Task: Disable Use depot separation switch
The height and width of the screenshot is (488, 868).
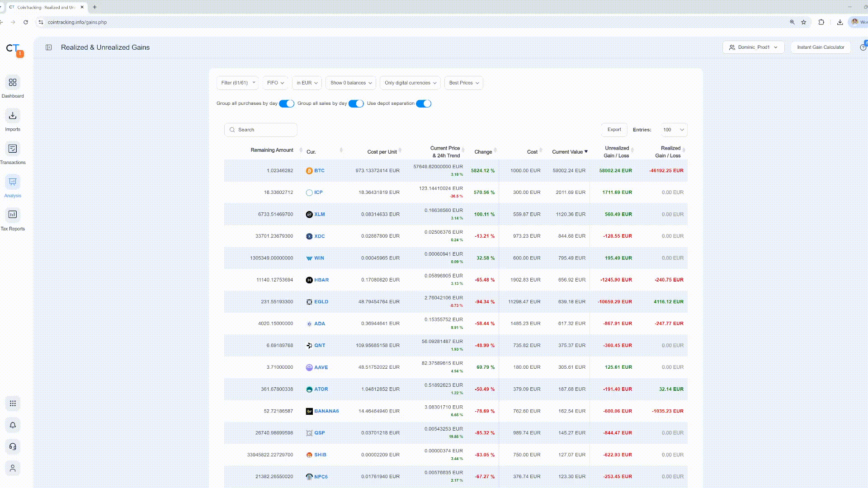Action: [424, 103]
